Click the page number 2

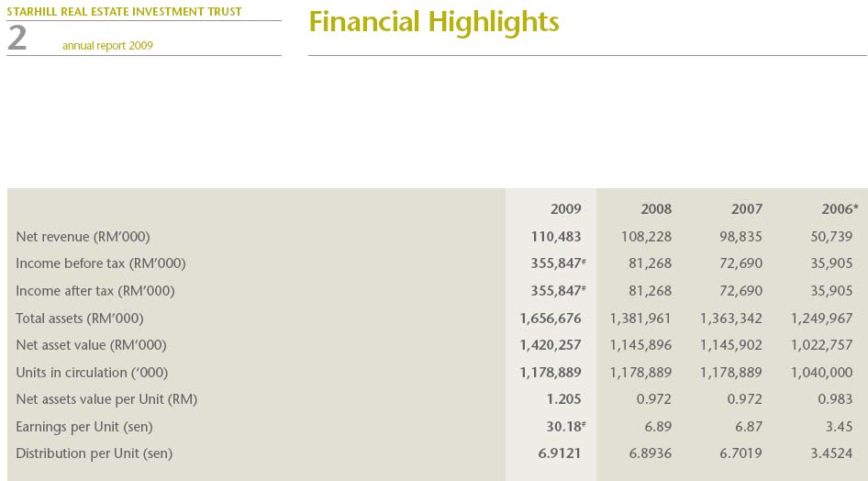pyautogui.click(x=17, y=39)
